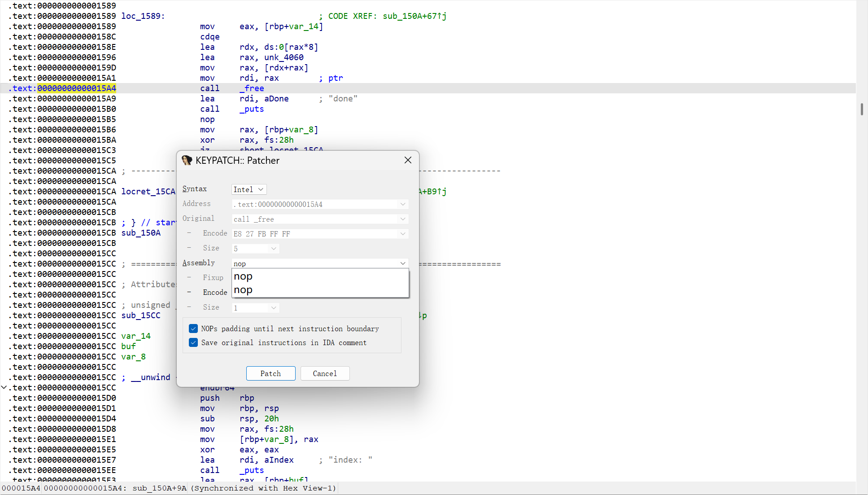This screenshot has width=868, height=495.
Task: Select second nop suggestion in list
Action: [243, 290]
